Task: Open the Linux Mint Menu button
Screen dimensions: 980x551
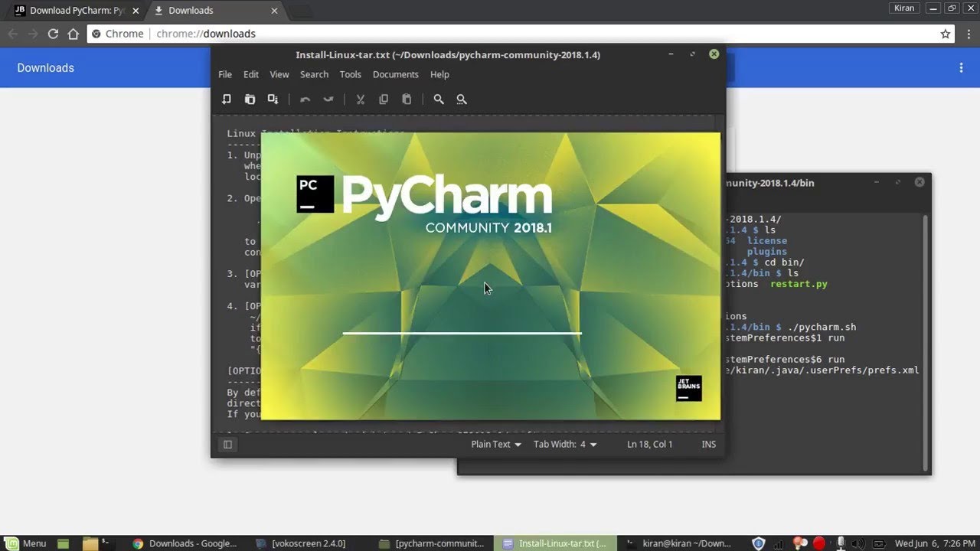Action: click(x=26, y=543)
